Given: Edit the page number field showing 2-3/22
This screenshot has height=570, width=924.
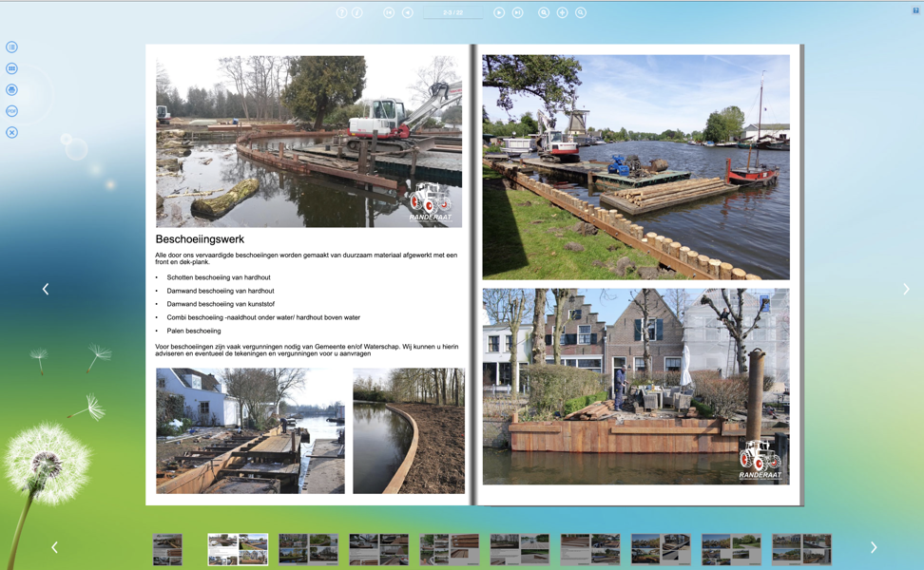Looking at the screenshot, I should (453, 12).
